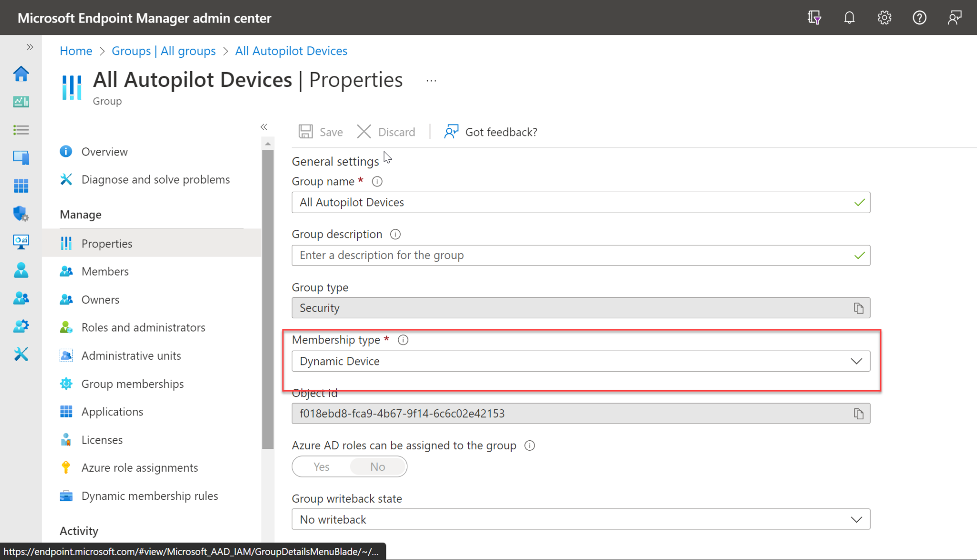The image size is (977, 560).
Task: Enable Azure AD role assignment with Yes toggle
Action: click(321, 467)
